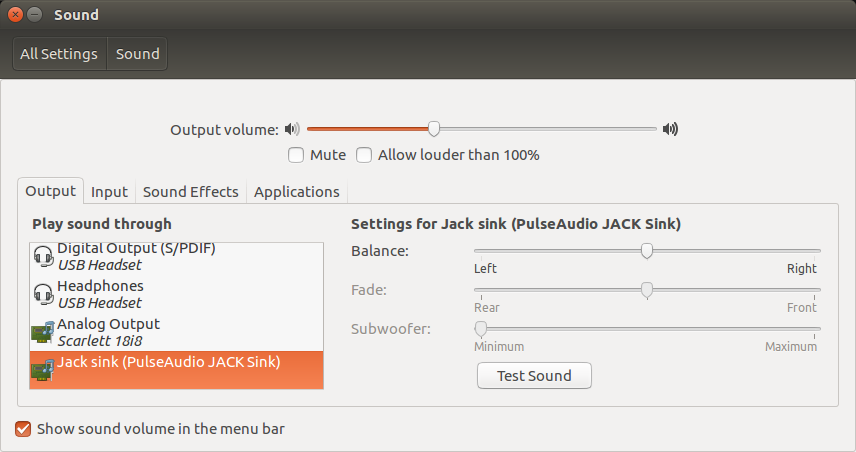The width and height of the screenshot is (856, 452).
Task: Close the Sound settings window
Action: 15,15
